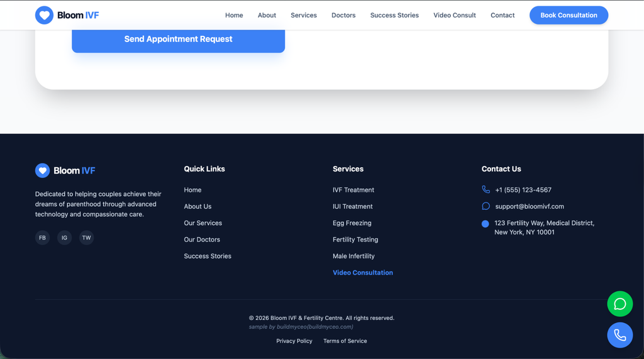Open the green WhatsApp chat floating button

tap(619, 304)
